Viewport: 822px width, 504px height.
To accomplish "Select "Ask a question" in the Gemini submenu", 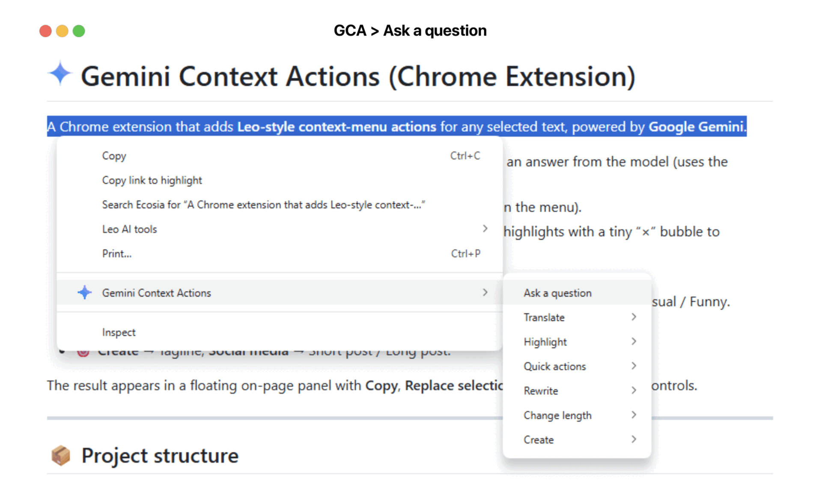I will (557, 293).
